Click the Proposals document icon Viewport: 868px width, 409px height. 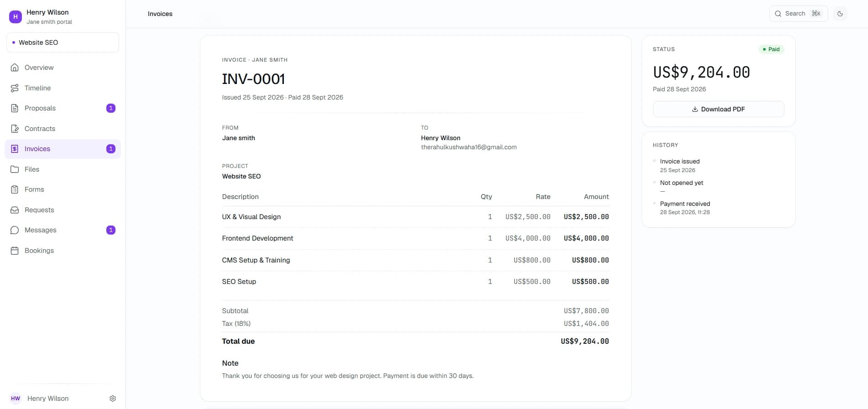coord(15,108)
